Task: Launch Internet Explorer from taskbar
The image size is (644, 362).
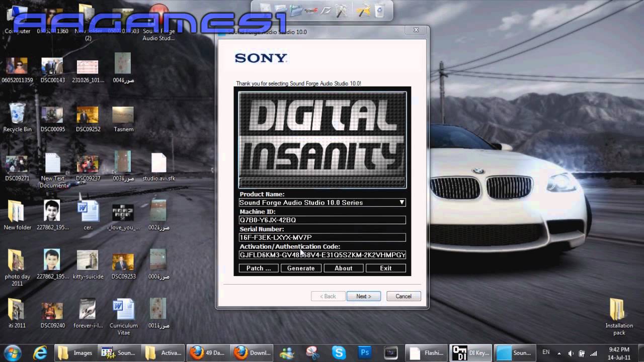Action: click(x=40, y=353)
